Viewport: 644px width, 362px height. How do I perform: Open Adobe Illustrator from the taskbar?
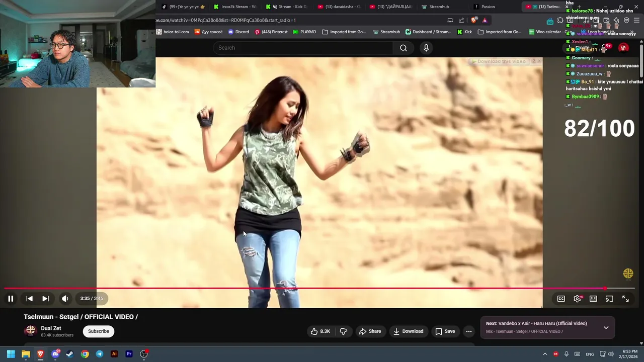coord(114,354)
